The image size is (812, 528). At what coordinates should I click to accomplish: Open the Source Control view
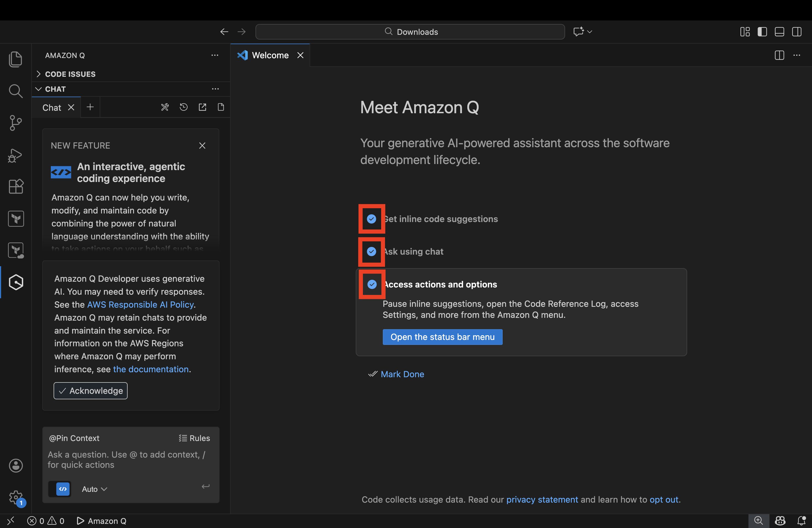click(x=15, y=123)
